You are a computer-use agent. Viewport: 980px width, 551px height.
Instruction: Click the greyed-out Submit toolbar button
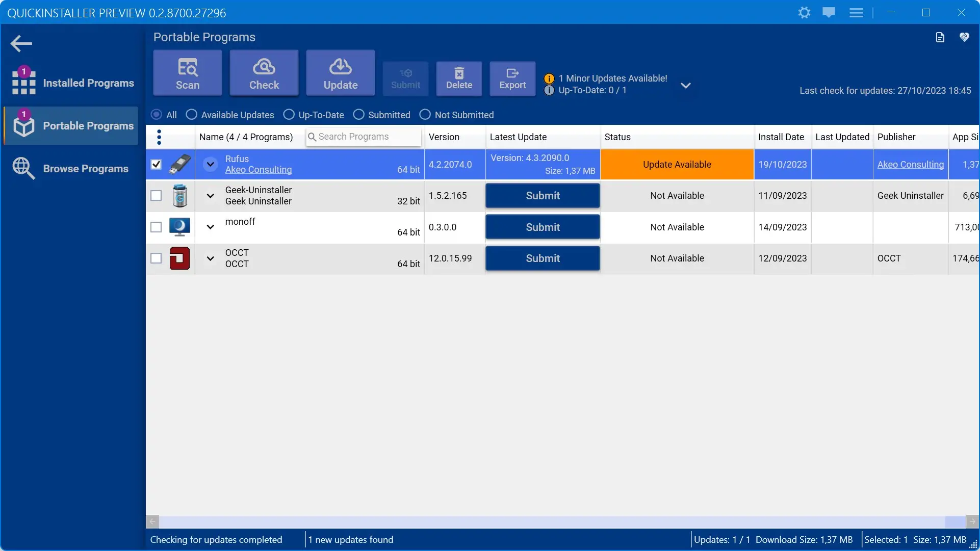(x=406, y=79)
